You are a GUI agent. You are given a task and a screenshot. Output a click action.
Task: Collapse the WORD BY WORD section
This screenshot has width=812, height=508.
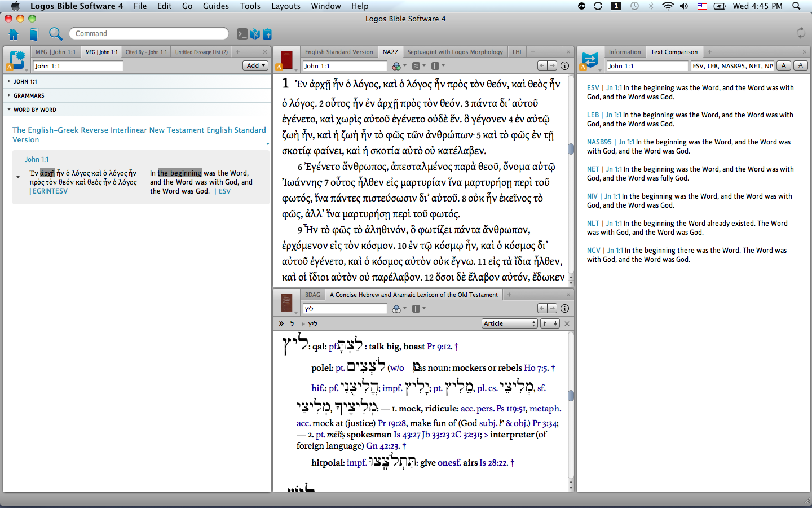9,110
